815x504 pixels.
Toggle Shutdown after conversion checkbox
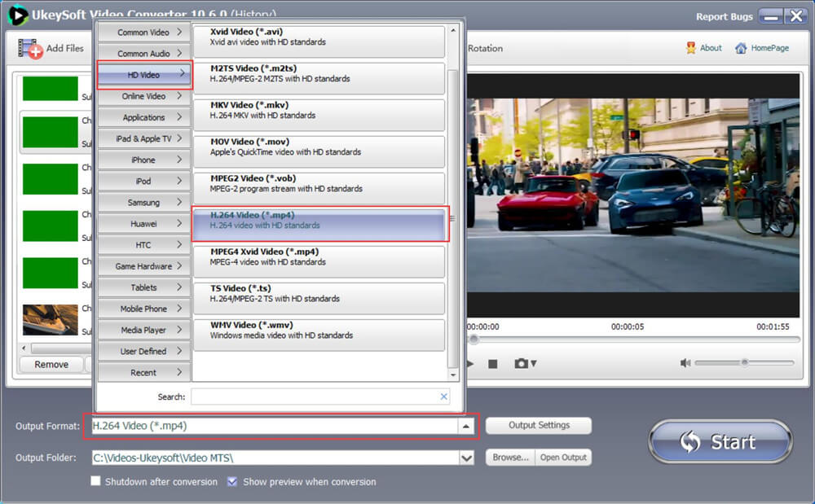click(95, 480)
